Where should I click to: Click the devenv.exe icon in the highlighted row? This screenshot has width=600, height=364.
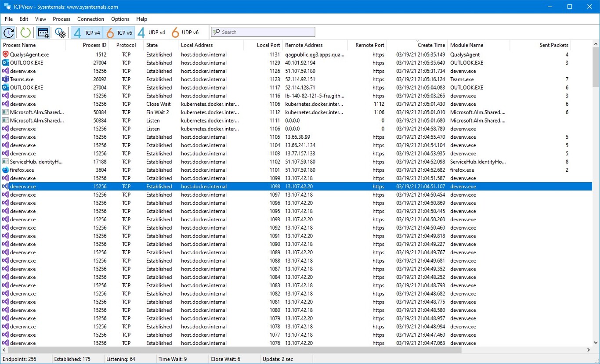(5, 186)
